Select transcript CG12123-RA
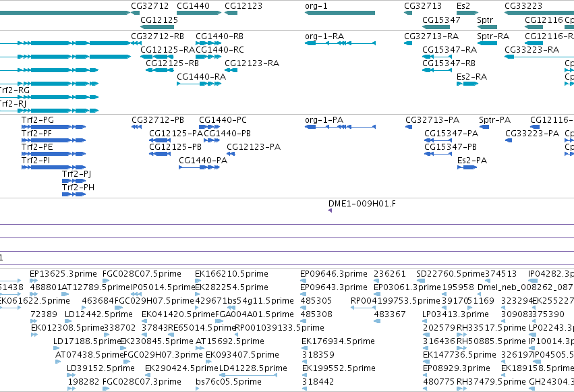The image size is (574, 392). point(252,63)
